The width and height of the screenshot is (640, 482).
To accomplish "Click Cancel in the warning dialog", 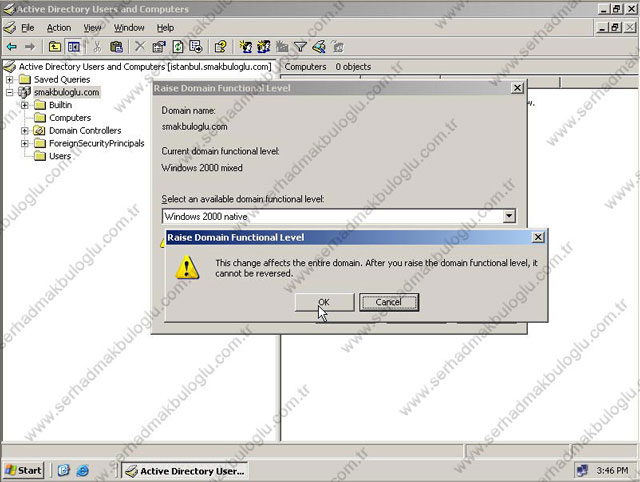I will (389, 302).
